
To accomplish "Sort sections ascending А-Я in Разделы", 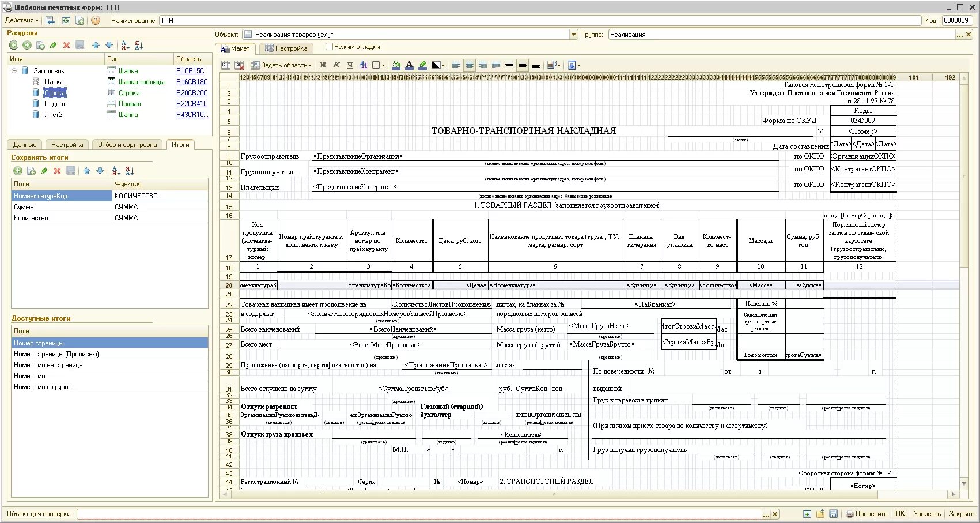I will [126, 45].
